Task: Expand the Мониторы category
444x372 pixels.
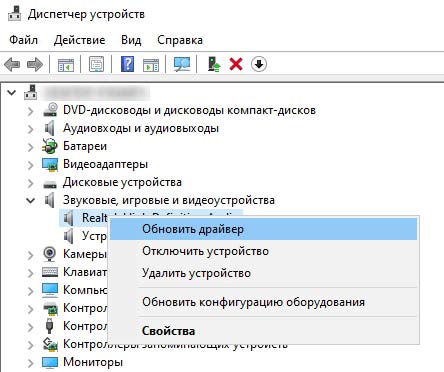Action: (31, 363)
